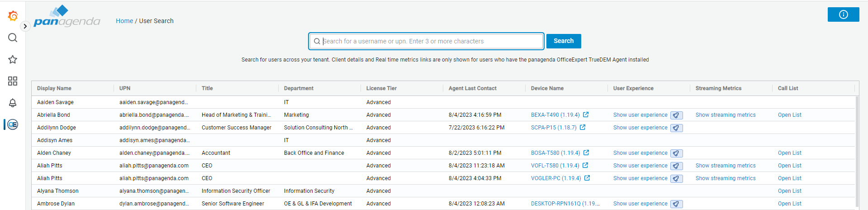
Task: Open Alerting via the bell icon
Action: (13, 103)
